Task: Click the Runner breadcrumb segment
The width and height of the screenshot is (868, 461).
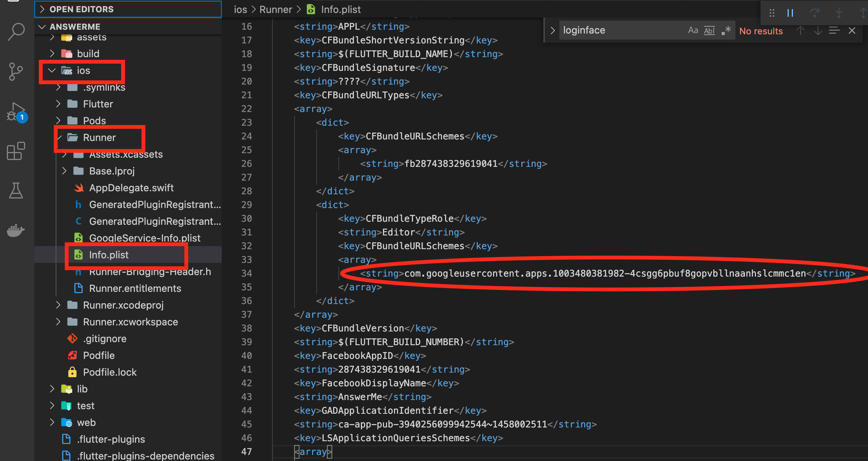Action: [275, 10]
